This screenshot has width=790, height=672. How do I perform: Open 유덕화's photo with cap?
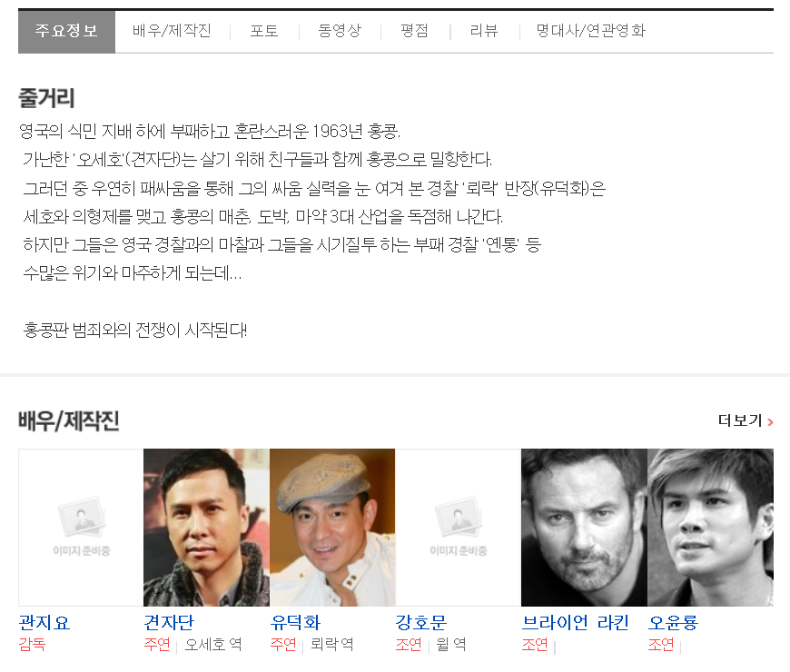tap(332, 528)
